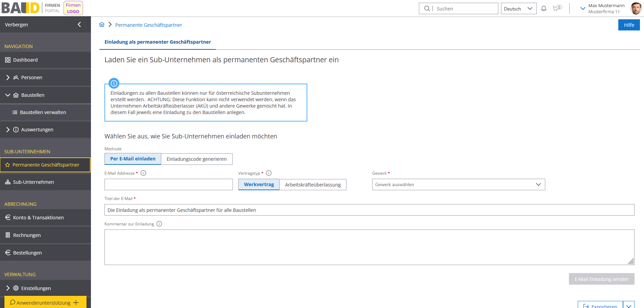
Task: Open the shopping cart icon
Action: coord(556,8)
